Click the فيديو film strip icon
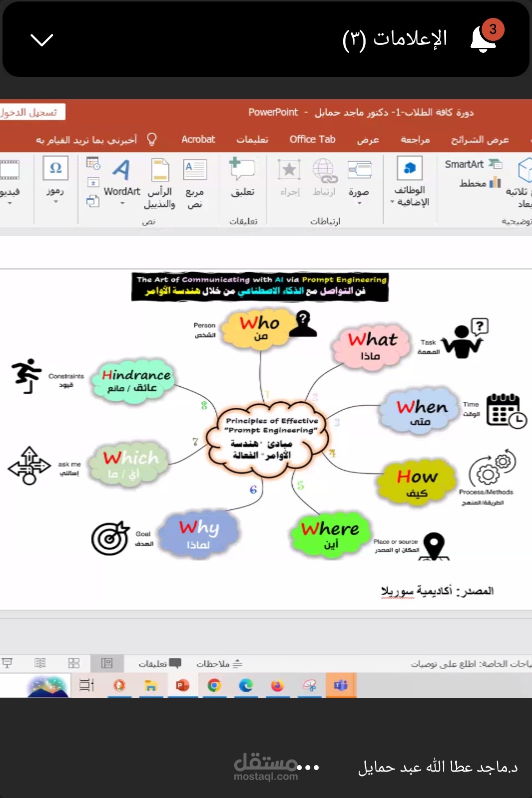 [x=9, y=169]
